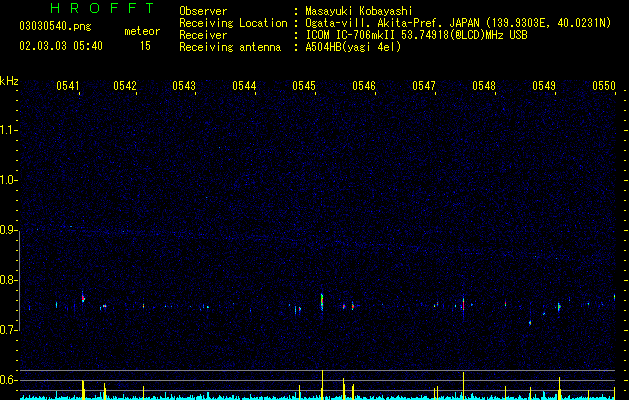Click the 0550 time axis marker
Image resolution: width=629 pixels, height=400 pixels.
tap(604, 86)
